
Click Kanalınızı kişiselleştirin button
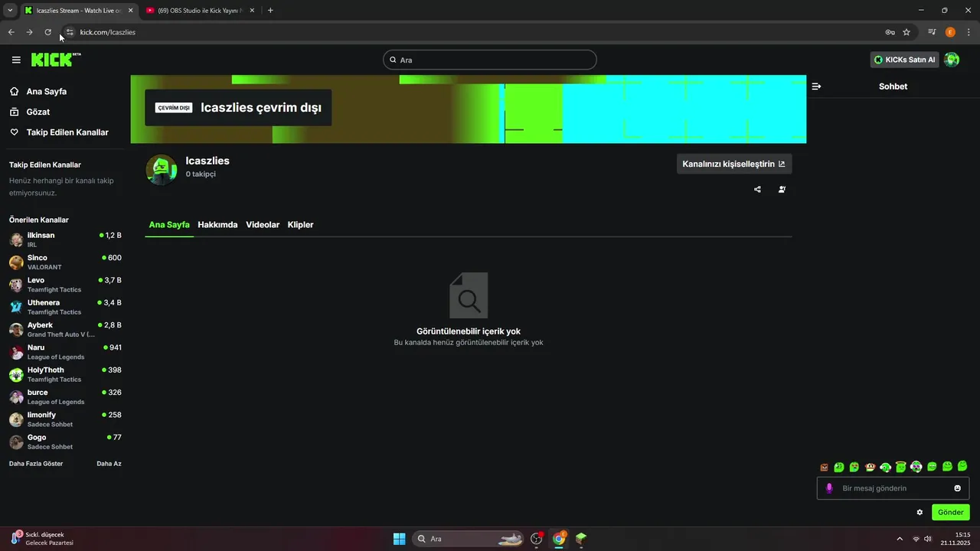pyautogui.click(x=734, y=164)
